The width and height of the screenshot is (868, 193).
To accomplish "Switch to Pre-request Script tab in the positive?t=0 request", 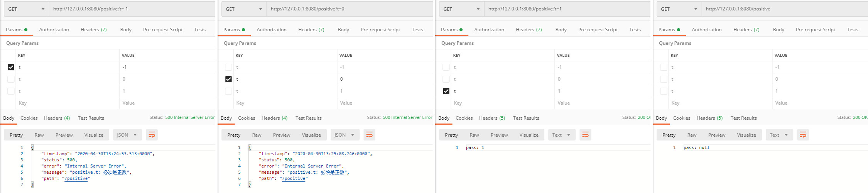I will tap(380, 30).
